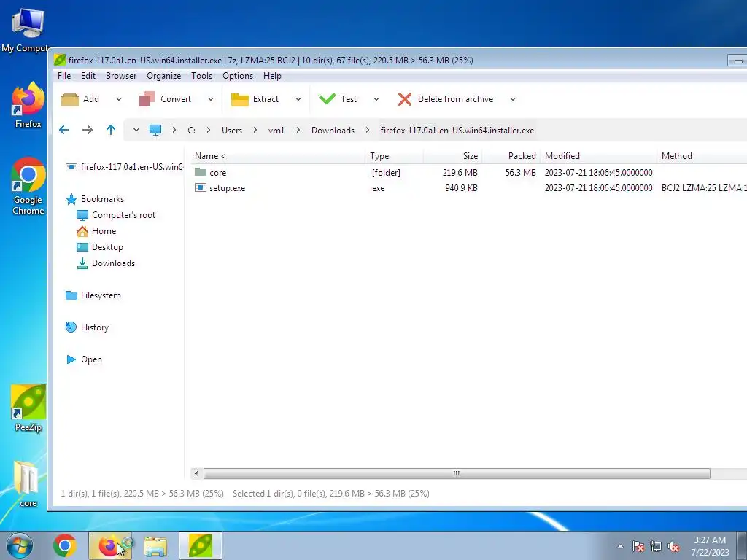Screen dimensions: 747x560
Task: Open the Windows Start menu
Action: tap(20, 545)
